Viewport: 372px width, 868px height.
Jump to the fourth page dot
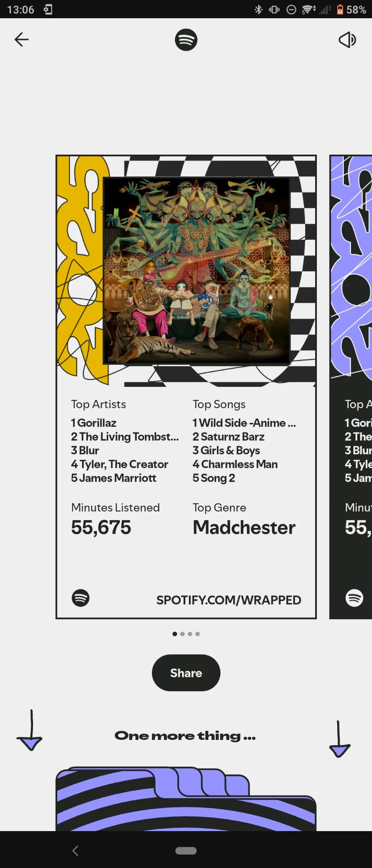click(198, 634)
